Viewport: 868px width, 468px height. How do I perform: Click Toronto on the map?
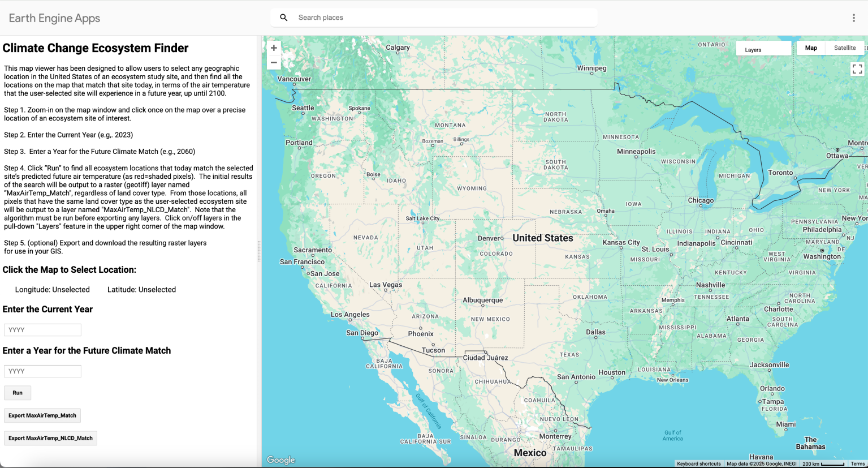coord(780,173)
